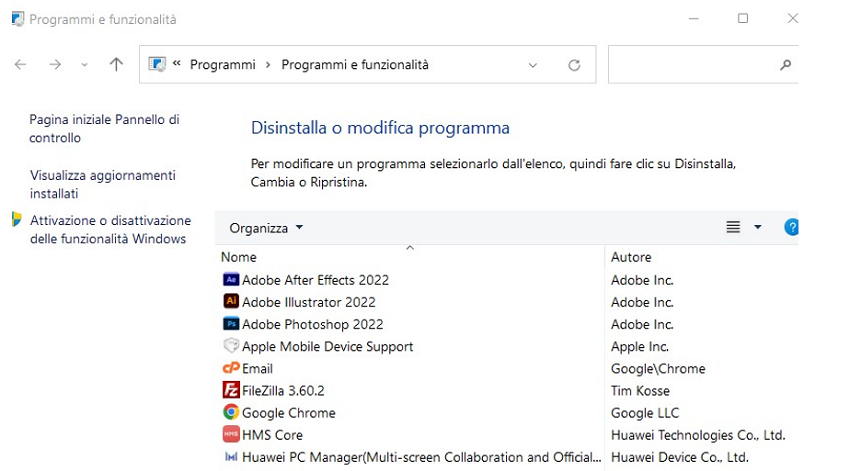Open Pagina iniziale Pannello di controllo link
The height and width of the screenshot is (471, 850).
coord(105,128)
